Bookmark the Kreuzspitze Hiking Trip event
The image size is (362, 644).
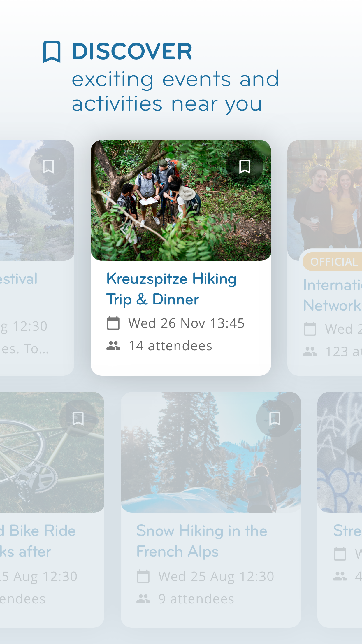tap(245, 167)
